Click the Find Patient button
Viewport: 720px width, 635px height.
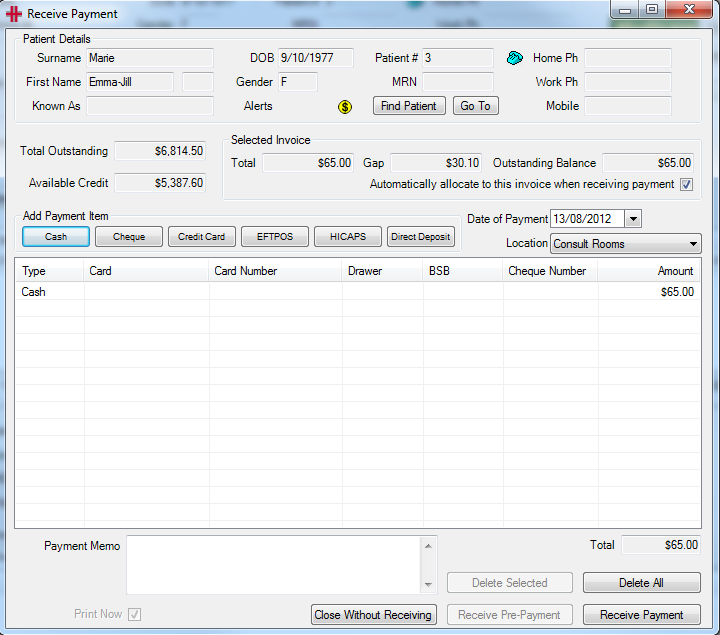coord(409,106)
